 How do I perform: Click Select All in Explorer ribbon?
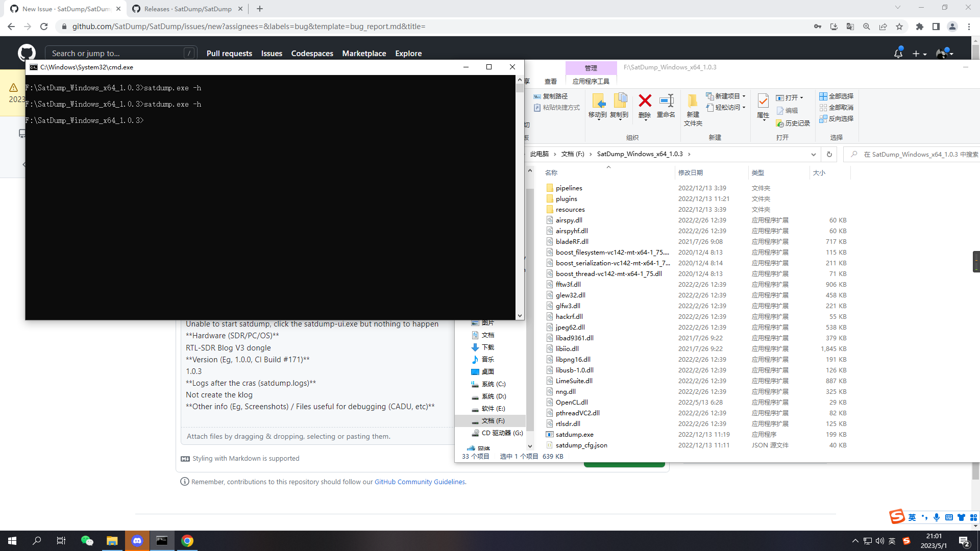(x=836, y=96)
